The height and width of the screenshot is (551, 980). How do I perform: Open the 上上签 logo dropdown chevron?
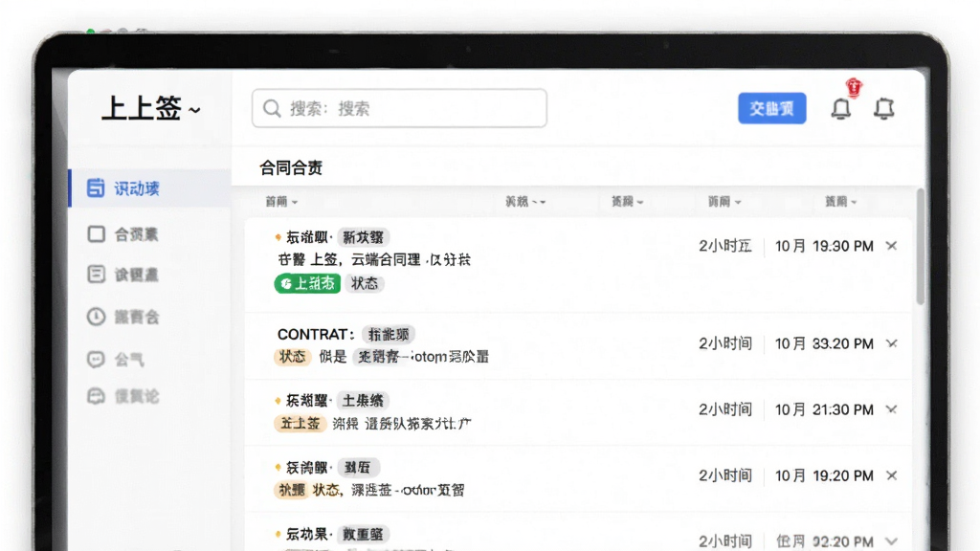click(195, 111)
